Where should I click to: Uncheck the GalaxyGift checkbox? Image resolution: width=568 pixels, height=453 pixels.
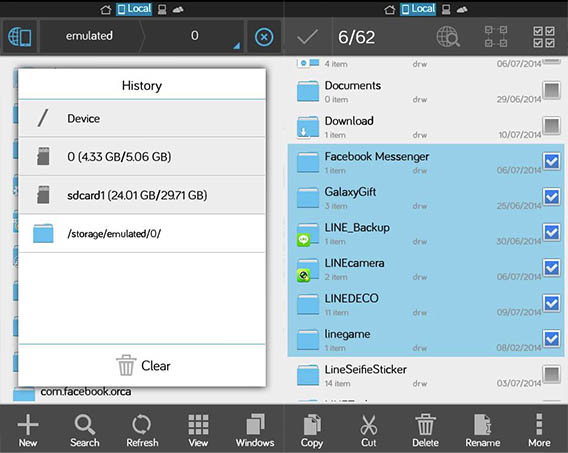coord(551,197)
